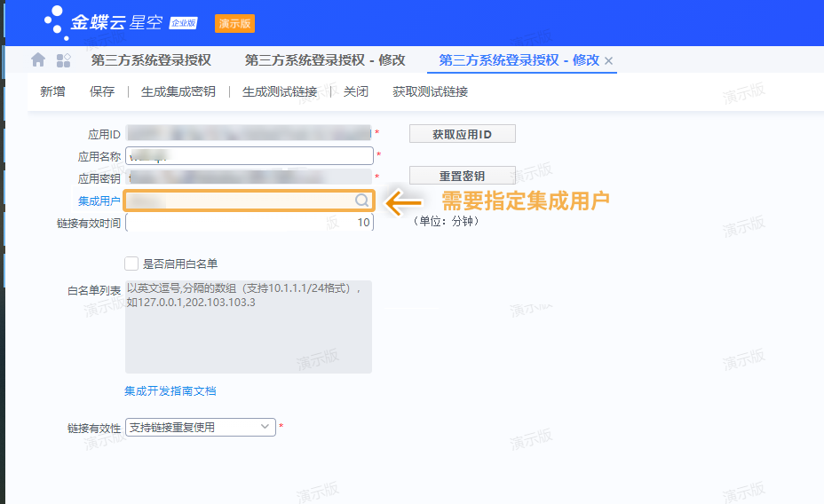824x504 pixels.
Task: Expand the 链接有效性 dropdown
Action: 265,427
